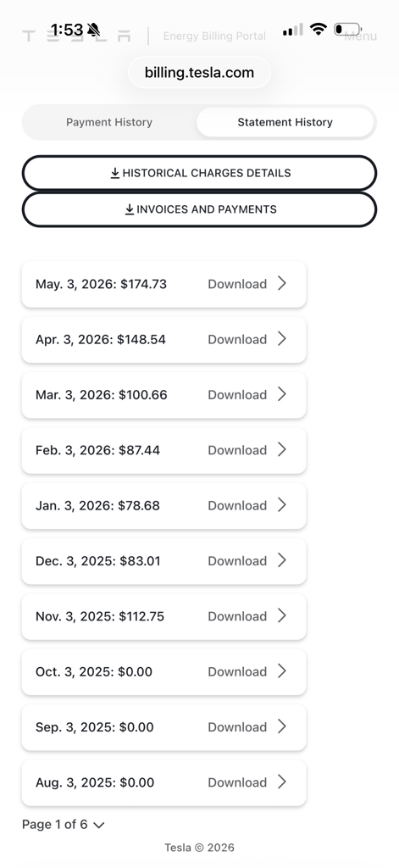
Task: Switch to the Payment History tab
Action: coord(109,122)
